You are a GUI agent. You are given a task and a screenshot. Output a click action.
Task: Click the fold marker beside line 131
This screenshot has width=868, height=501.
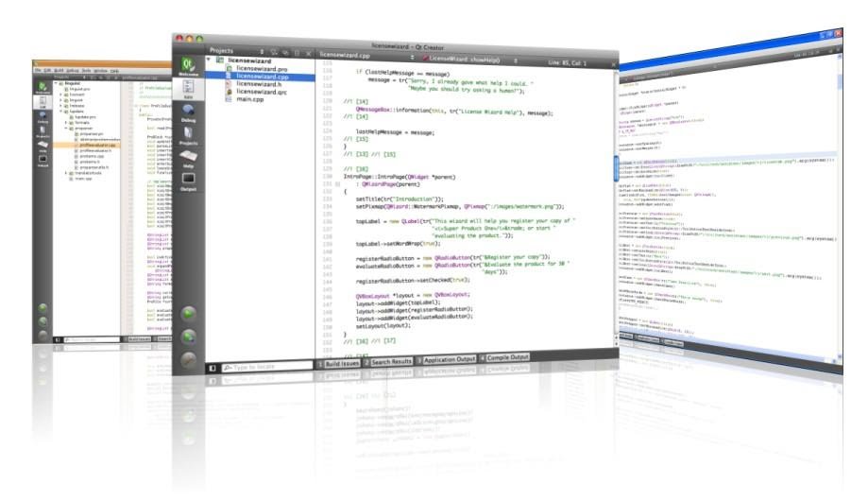coord(337,184)
